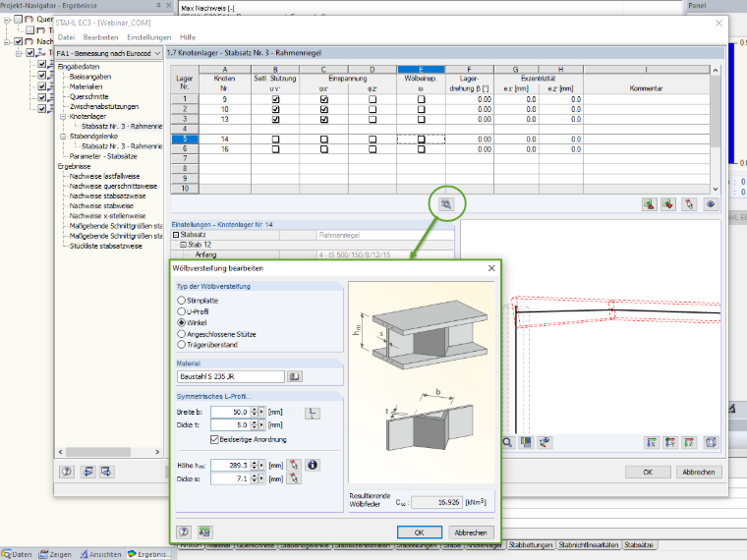Image resolution: width=747 pixels, height=560 pixels.
Task: Toggle Beidseitige Anordnung checkbox
Action: [x=214, y=439]
